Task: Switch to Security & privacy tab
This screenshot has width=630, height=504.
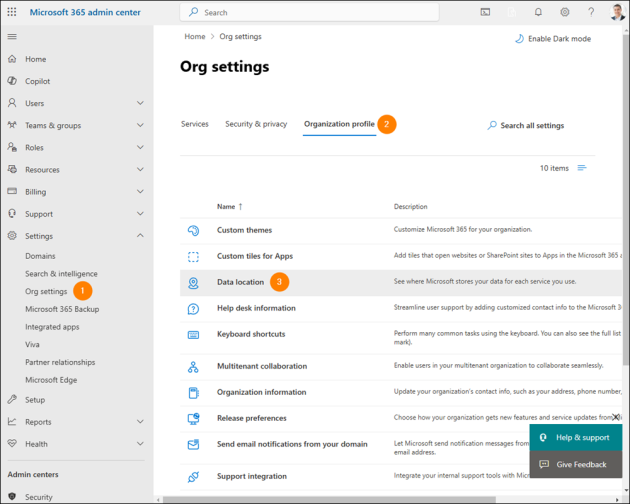Action: [x=256, y=124]
